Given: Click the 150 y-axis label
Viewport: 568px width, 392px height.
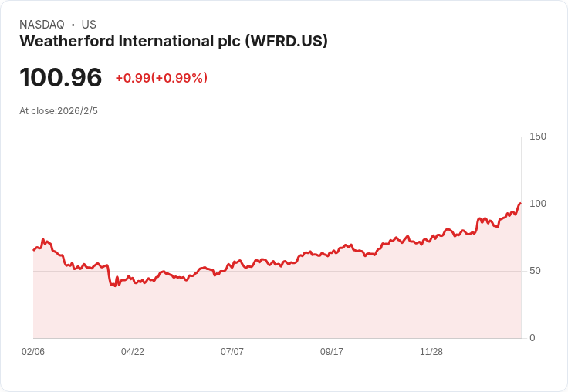Looking at the screenshot, I should point(538,137).
